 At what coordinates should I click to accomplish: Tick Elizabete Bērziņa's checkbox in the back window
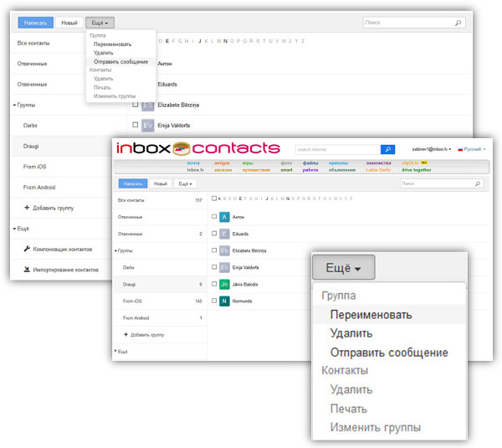[135, 105]
